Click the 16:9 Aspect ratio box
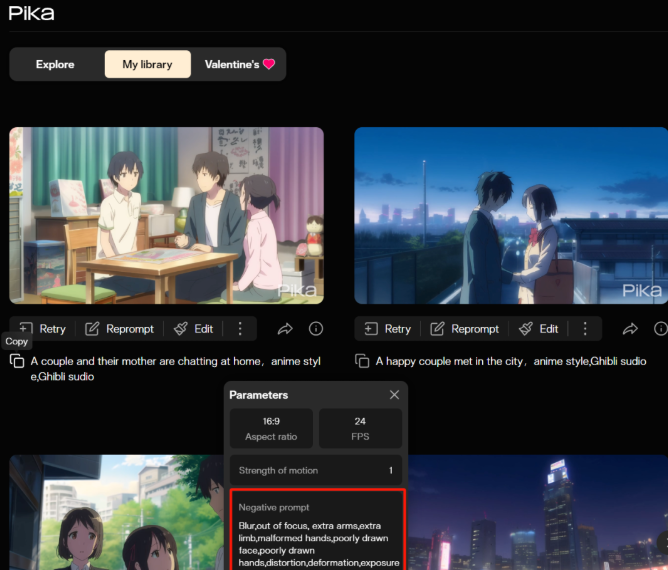 click(271, 428)
